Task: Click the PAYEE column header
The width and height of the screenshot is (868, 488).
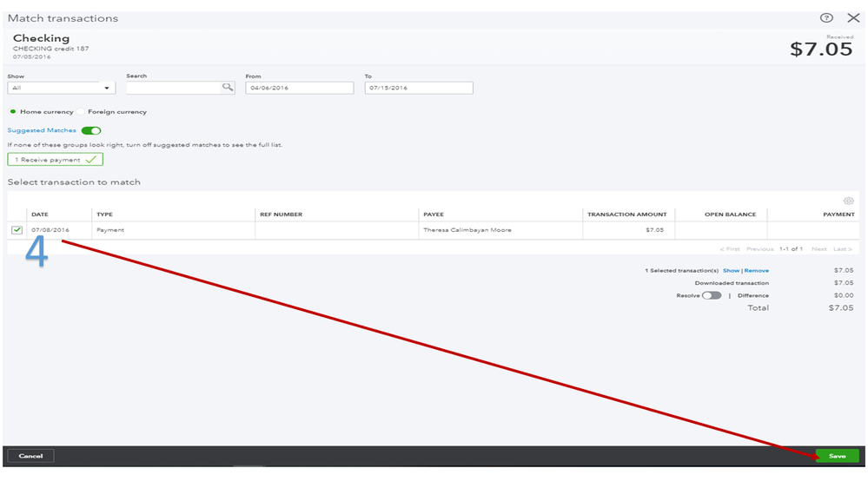Action: [x=434, y=214]
